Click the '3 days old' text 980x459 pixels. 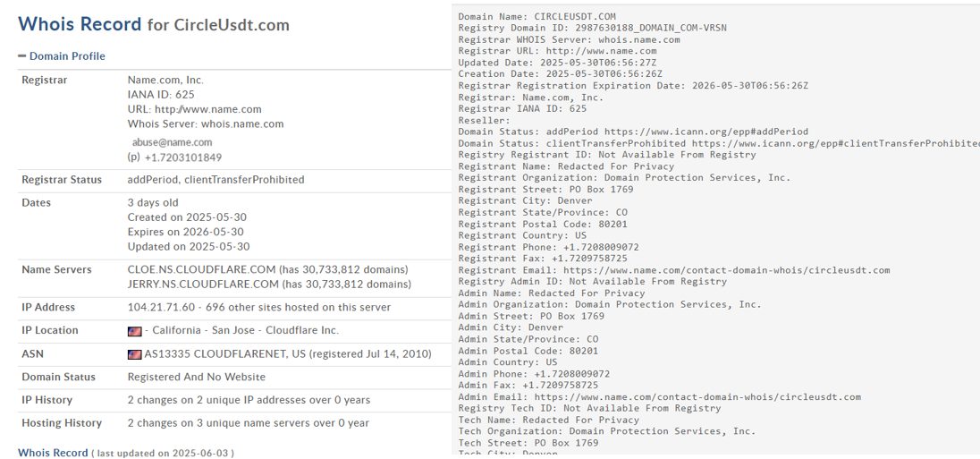153,202
